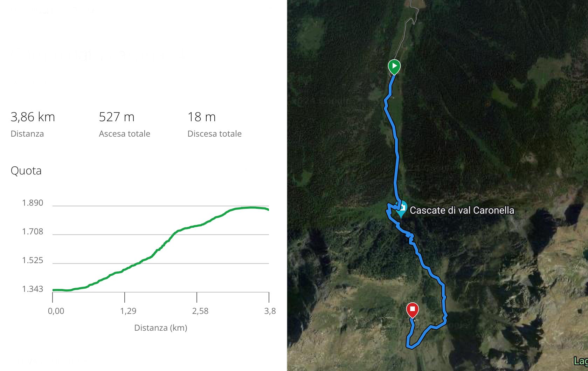Click the Distanza label under 3,86 km

tap(27, 134)
